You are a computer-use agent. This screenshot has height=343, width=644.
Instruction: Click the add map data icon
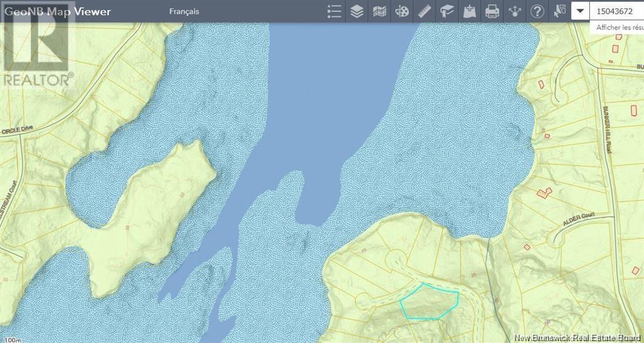click(x=470, y=11)
